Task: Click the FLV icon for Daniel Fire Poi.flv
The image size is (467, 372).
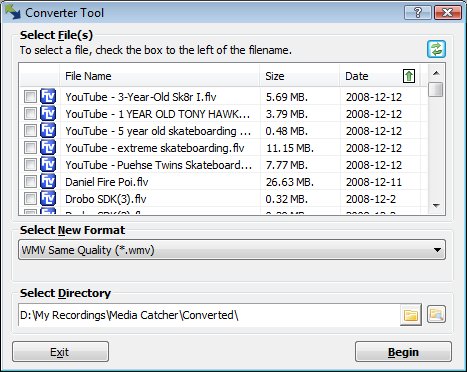Action: pyautogui.click(x=48, y=182)
